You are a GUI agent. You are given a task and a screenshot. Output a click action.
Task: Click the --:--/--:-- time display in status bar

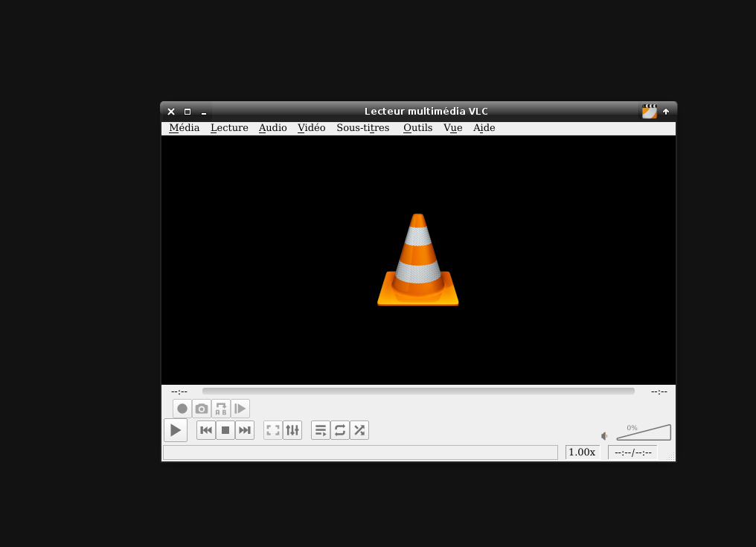[x=633, y=452]
